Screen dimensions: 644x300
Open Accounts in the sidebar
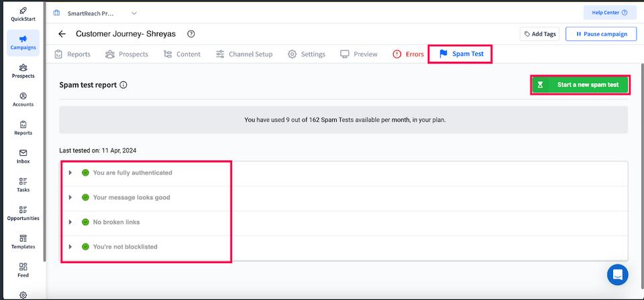click(x=23, y=99)
